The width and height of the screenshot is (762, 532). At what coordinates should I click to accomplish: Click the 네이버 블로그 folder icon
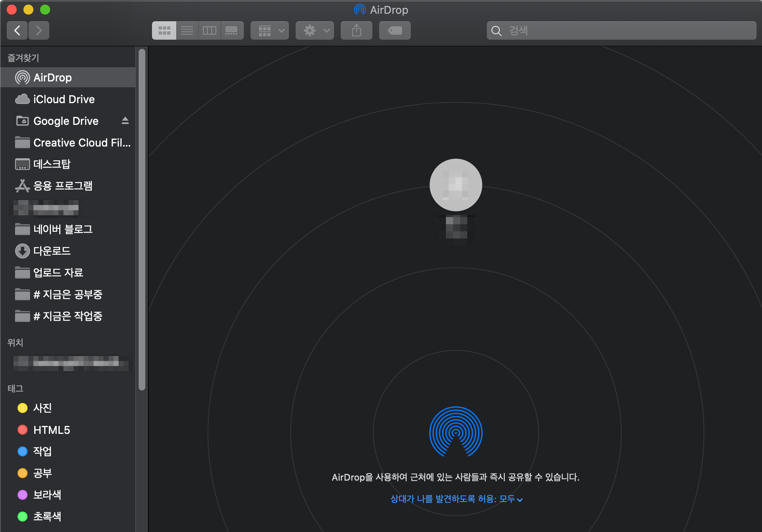click(x=23, y=229)
